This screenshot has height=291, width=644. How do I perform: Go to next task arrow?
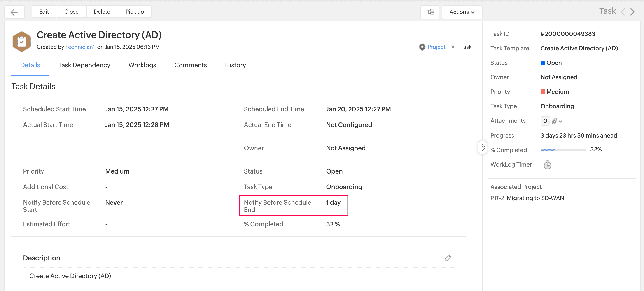click(632, 12)
